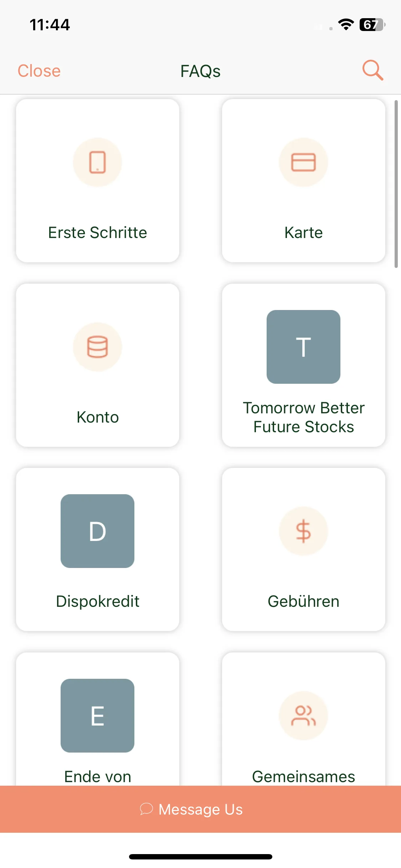Click the vertical scrollbar on the right edge

click(x=396, y=184)
